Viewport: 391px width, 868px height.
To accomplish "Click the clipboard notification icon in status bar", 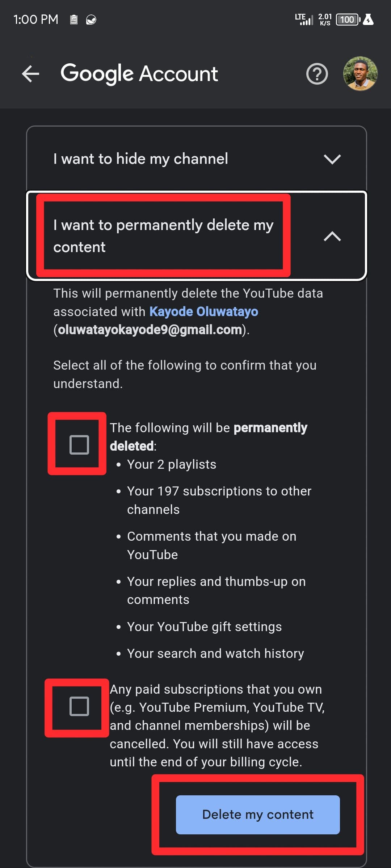I will coord(74,20).
